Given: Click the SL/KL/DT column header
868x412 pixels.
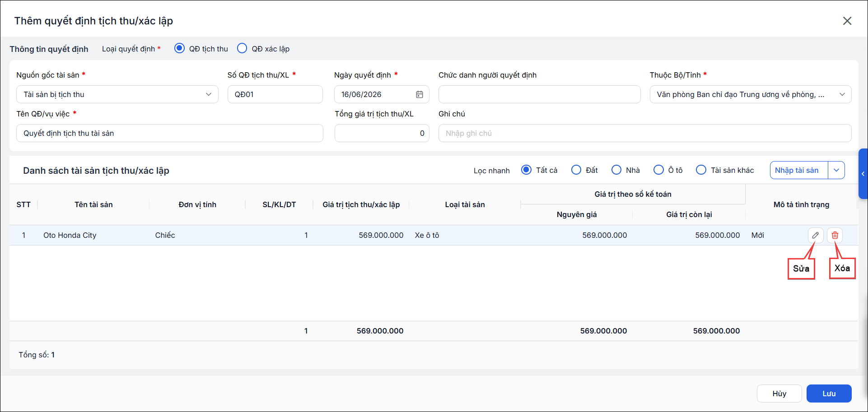Looking at the screenshot, I should coord(279,204).
